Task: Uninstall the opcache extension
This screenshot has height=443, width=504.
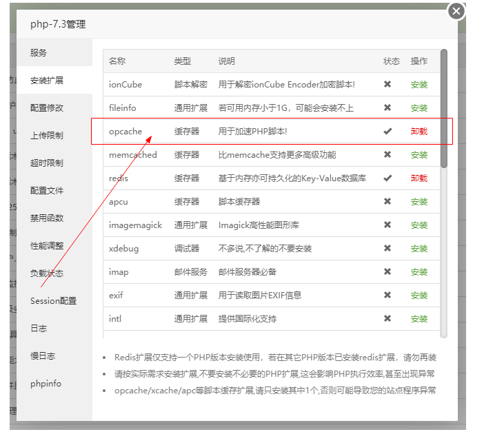Action: (x=419, y=132)
